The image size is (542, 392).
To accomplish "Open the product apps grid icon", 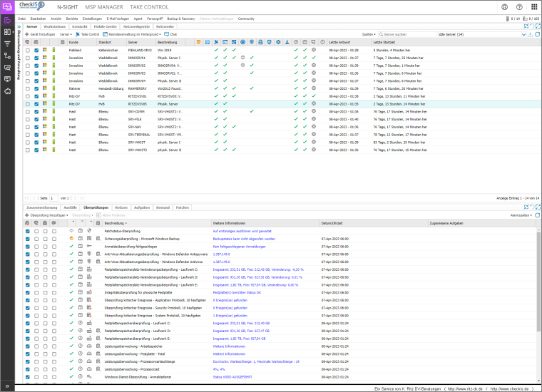I will point(534,7).
